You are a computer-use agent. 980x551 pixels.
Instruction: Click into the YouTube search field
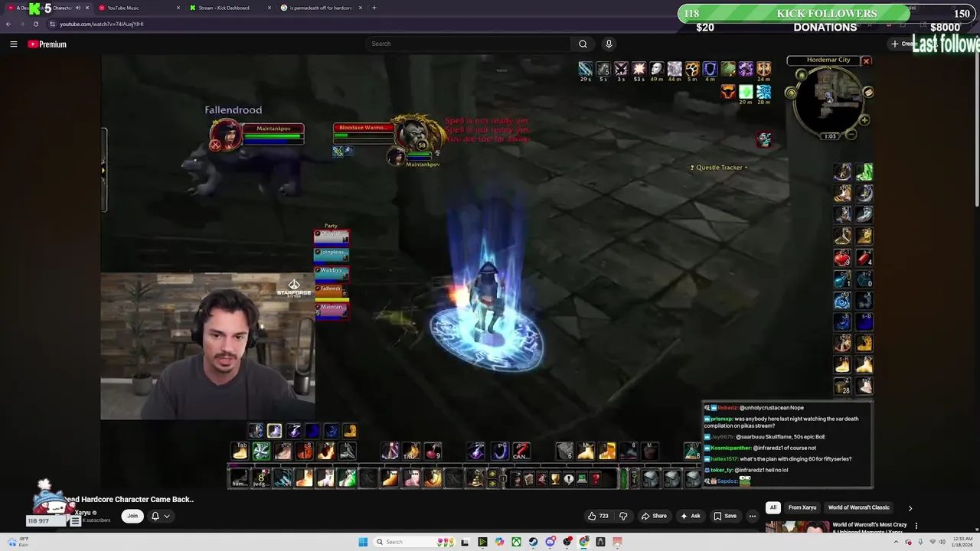468,44
